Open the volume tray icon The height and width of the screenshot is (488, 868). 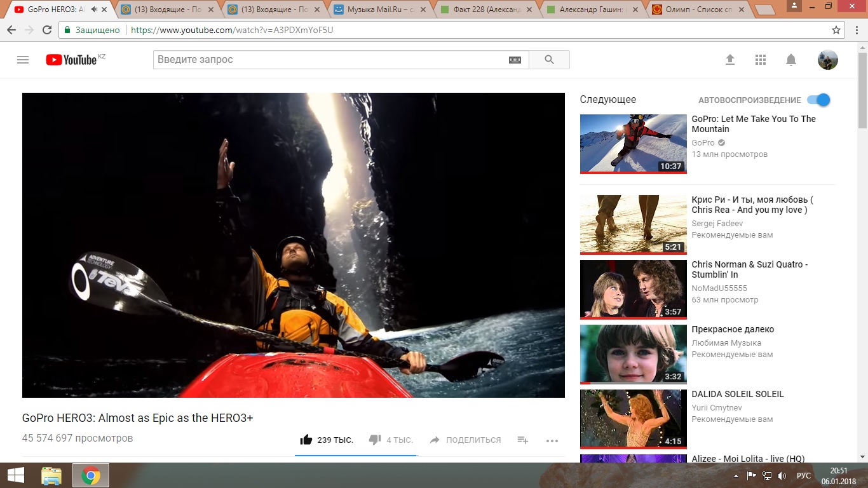tap(782, 475)
